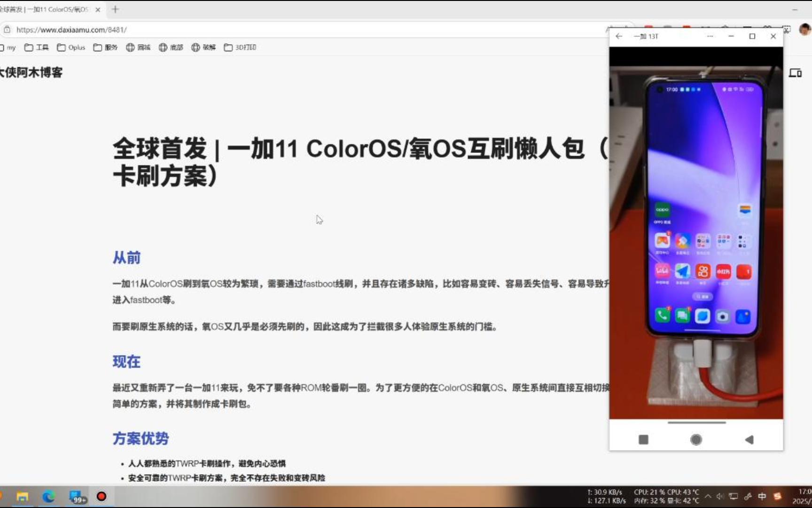Click the 方案优势 section heading
The image size is (812, 508).
(x=141, y=438)
